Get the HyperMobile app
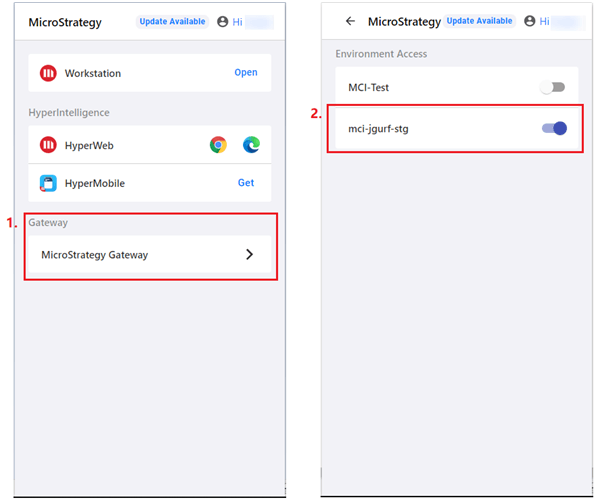 coord(246,183)
